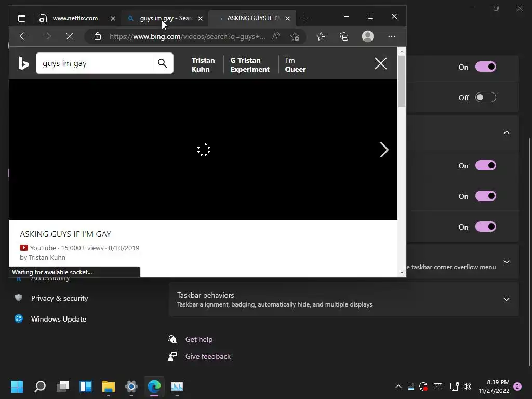Open the monitor app on taskbar
This screenshot has height=399, width=532.
(177, 387)
